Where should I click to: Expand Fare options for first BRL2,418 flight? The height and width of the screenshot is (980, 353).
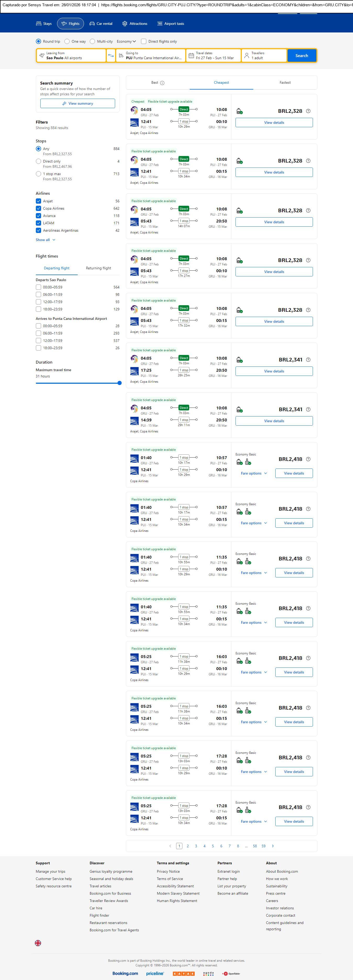tap(254, 473)
